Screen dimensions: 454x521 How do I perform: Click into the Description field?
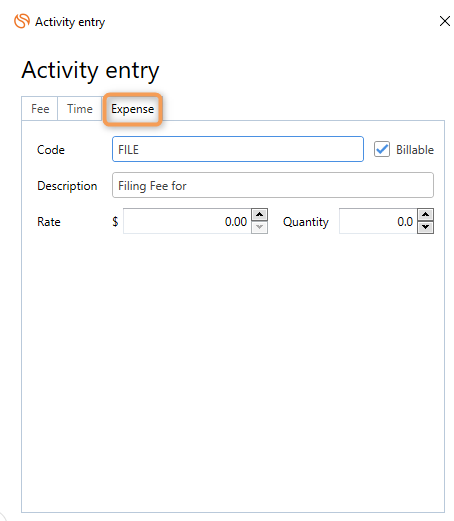[x=273, y=185]
